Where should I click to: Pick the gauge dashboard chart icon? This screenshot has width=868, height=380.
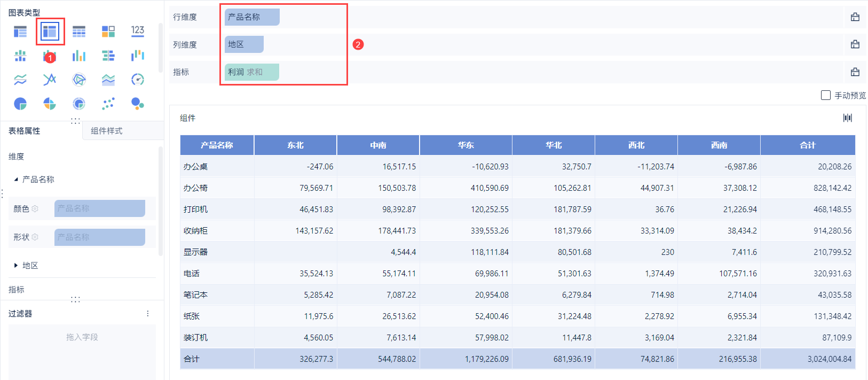(x=138, y=80)
